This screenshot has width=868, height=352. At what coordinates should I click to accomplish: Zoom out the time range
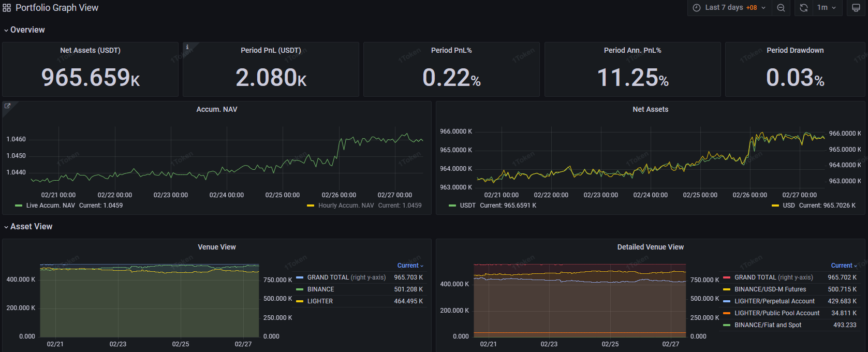781,8
